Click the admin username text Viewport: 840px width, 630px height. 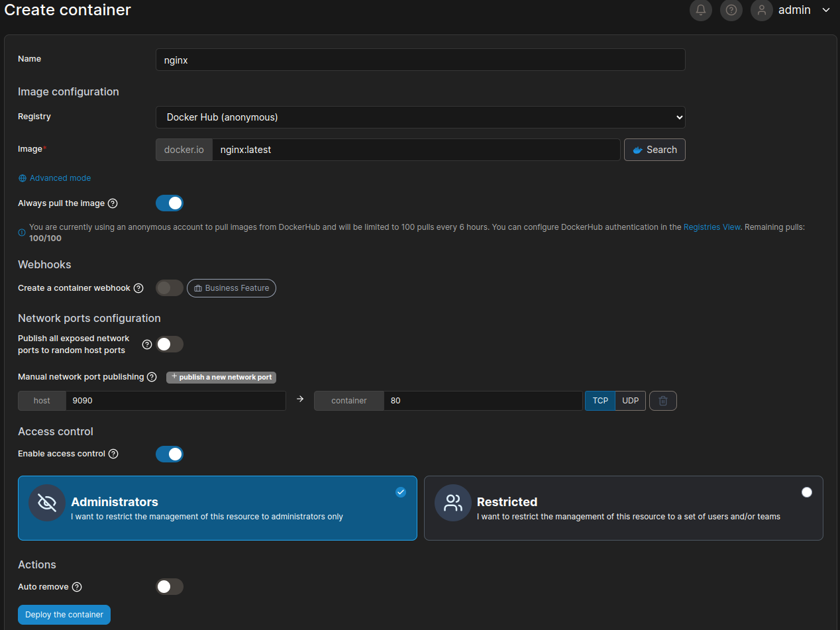(x=794, y=10)
